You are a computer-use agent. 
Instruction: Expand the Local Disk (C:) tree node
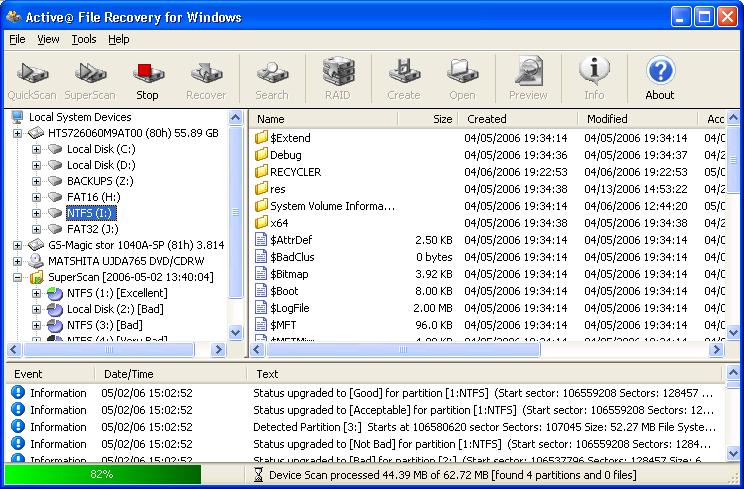pos(37,149)
